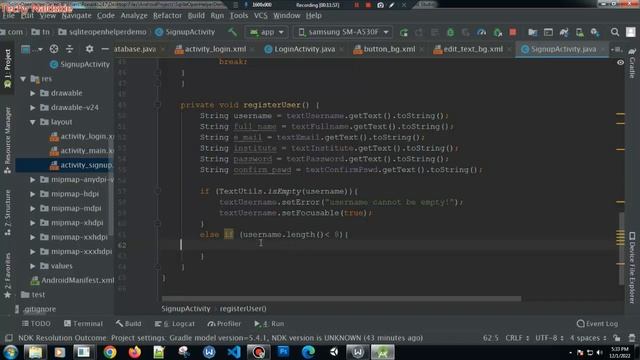Open Visual Studio Code from the taskbar

point(234,352)
